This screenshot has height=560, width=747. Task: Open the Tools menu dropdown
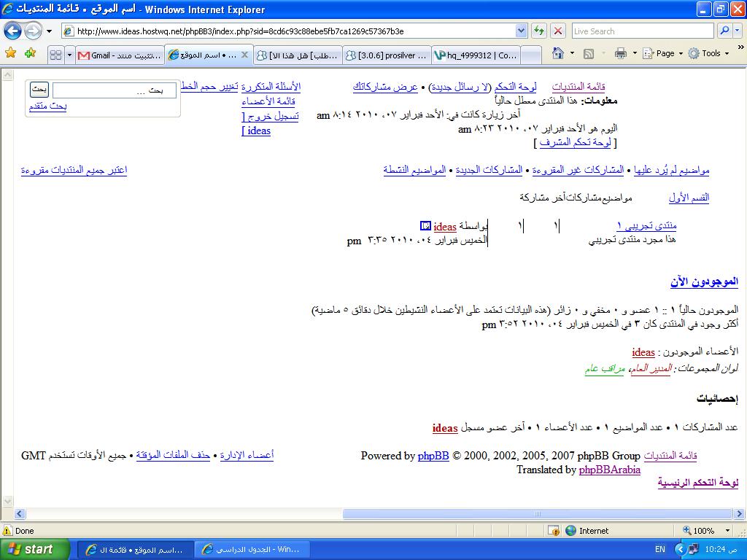coord(710,53)
